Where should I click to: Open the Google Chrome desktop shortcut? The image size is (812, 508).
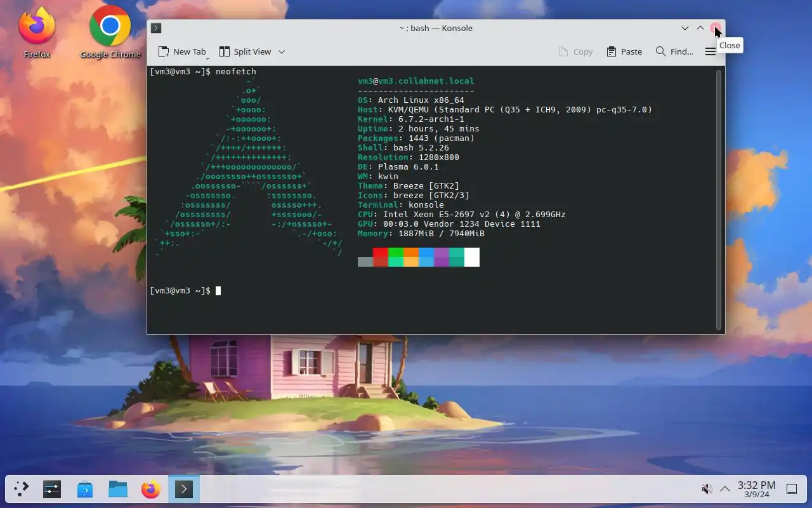pyautogui.click(x=110, y=33)
